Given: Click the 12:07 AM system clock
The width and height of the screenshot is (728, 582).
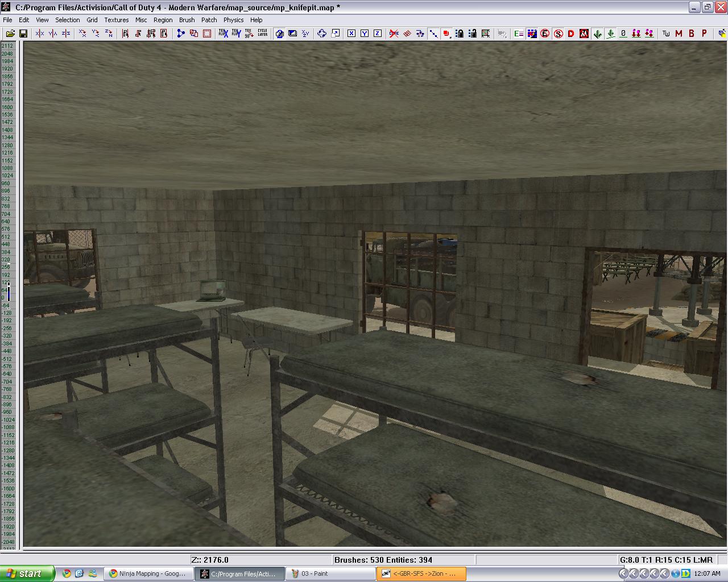Looking at the screenshot, I should click(x=708, y=573).
